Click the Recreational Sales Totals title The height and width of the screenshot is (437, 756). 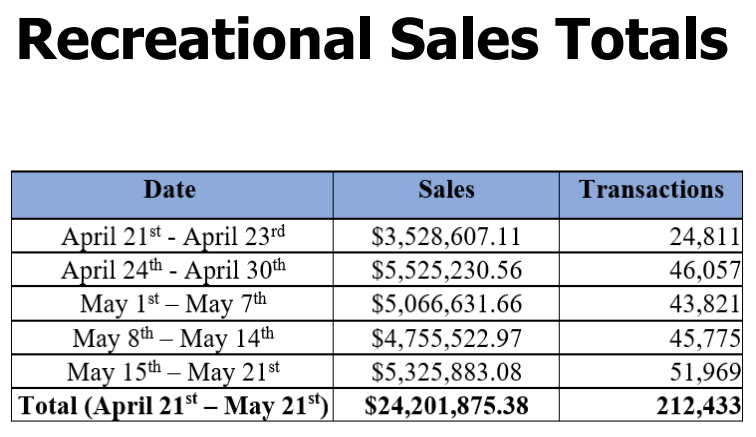pos(372,42)
